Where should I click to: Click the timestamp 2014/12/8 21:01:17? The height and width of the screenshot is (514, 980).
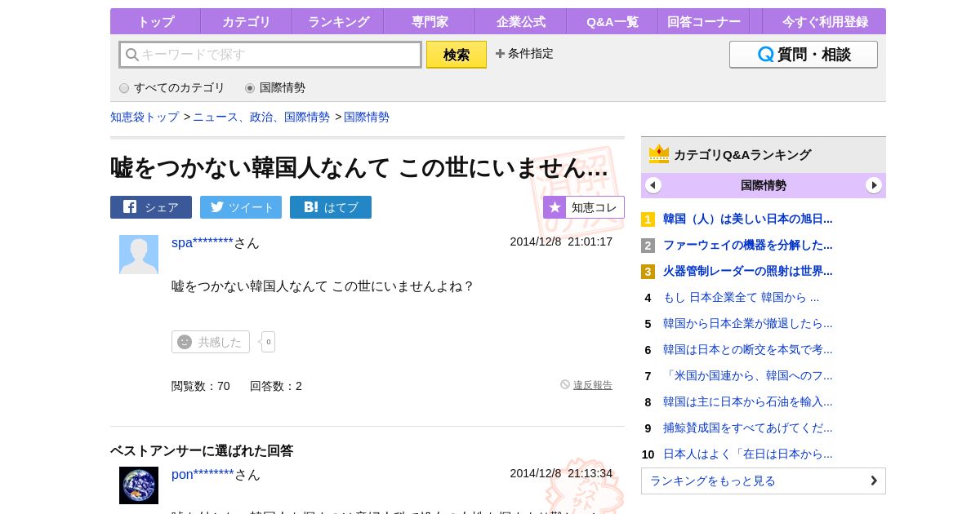click(x=561, y=241)
